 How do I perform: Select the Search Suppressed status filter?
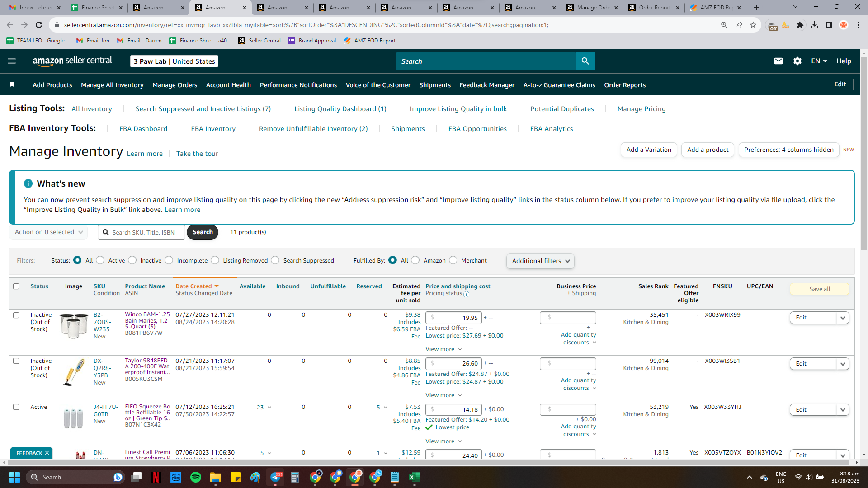(x=275, y=260)
